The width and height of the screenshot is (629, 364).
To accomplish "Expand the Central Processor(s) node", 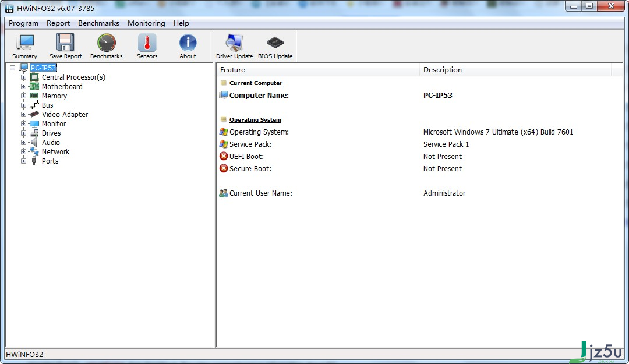I will pos(23,77).
